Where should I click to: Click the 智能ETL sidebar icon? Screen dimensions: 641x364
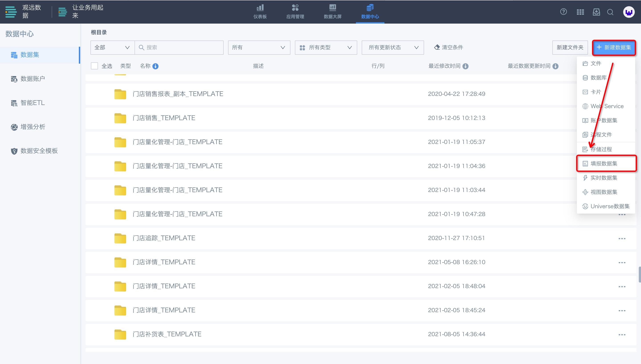point(14,103)
